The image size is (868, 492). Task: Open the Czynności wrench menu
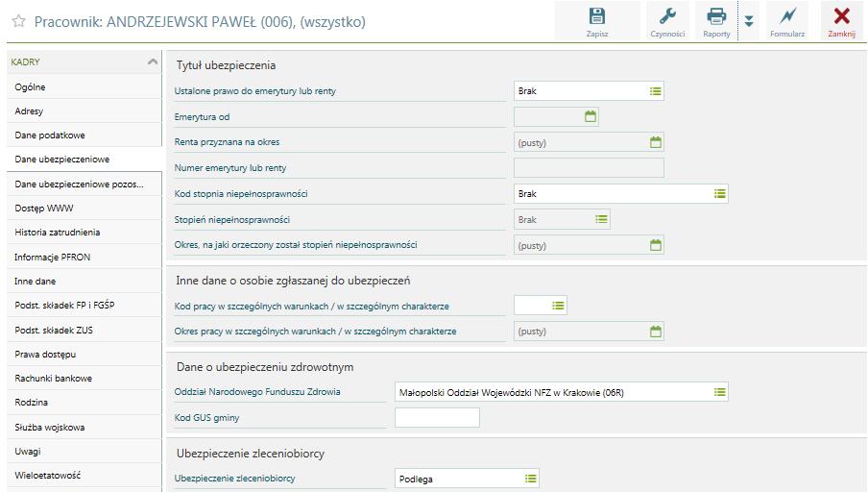click(667, 16)
